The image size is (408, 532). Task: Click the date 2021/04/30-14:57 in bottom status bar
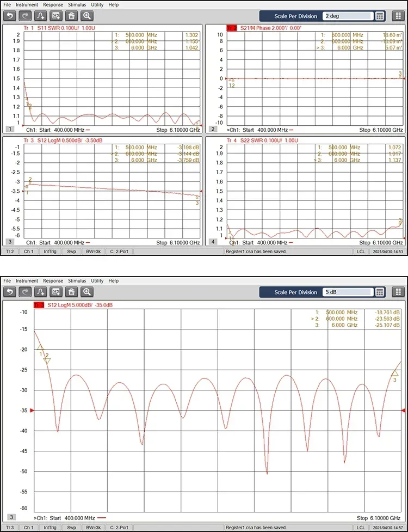click(388, 528)
